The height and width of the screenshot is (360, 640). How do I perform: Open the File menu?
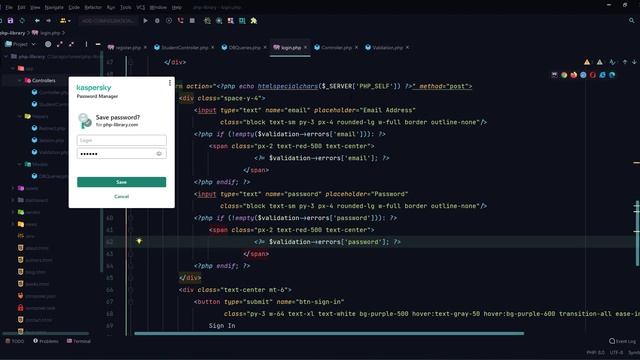point(9,7)
